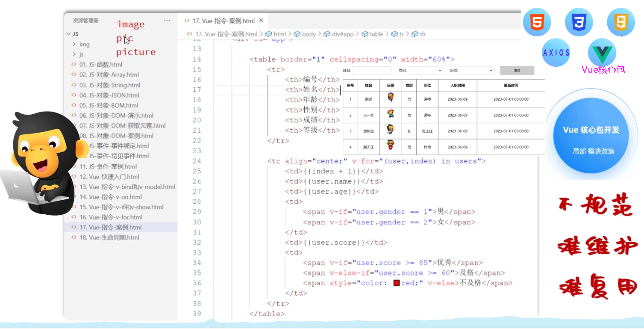Screen dimensions: 644x329
Task: Click the 查询 button
Action: point(517,71)
